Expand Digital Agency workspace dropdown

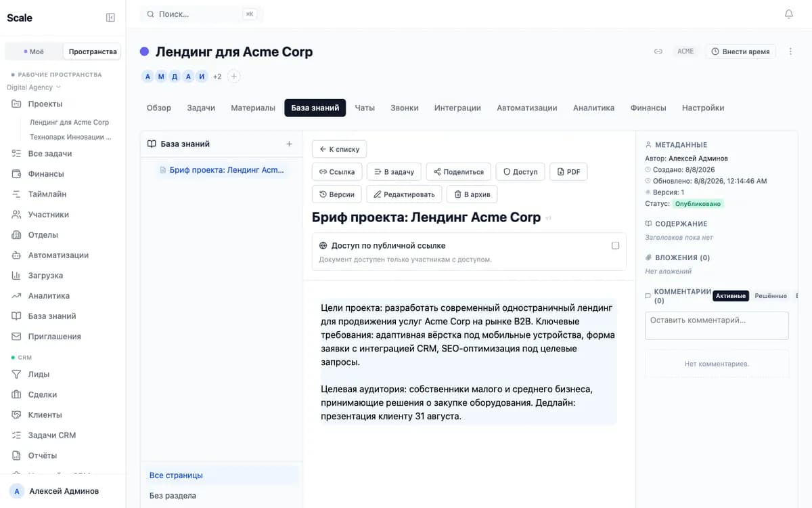(x=34, y=87)
